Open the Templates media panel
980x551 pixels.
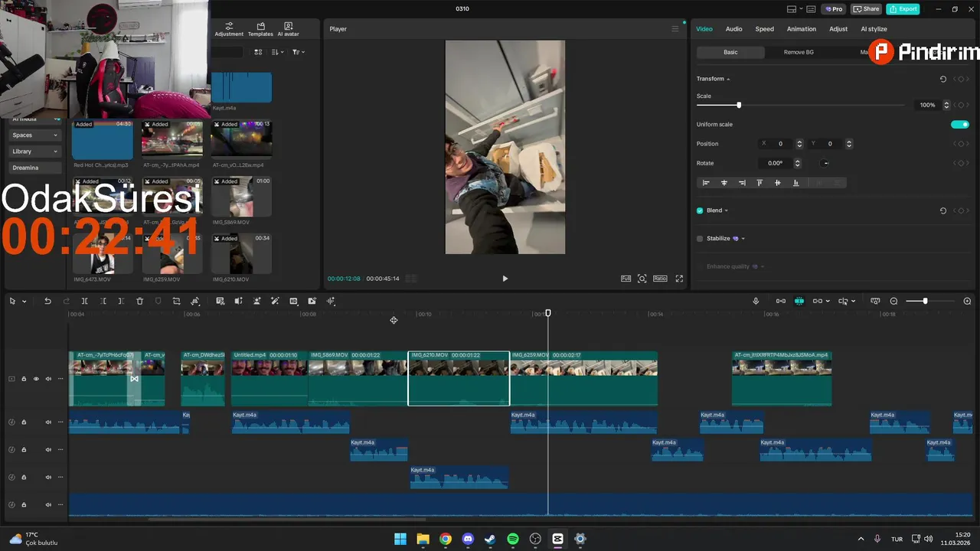[260, 29]
